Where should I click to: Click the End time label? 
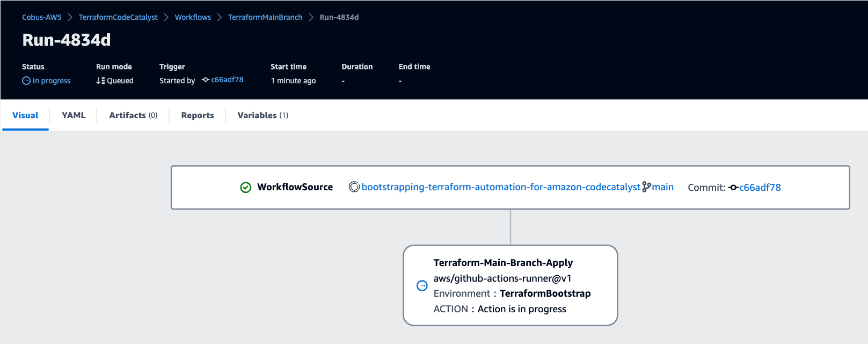pyautogui.click(x=414, y=67)
